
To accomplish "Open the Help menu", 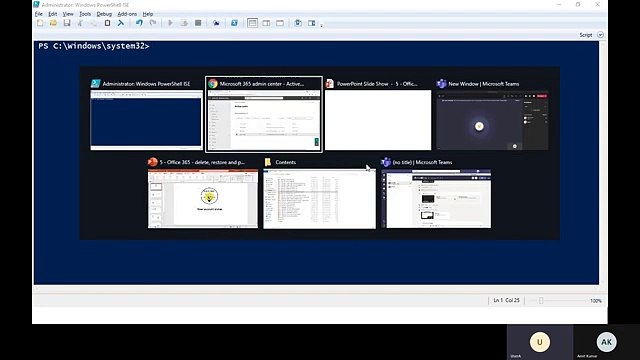I will point(148,14).
